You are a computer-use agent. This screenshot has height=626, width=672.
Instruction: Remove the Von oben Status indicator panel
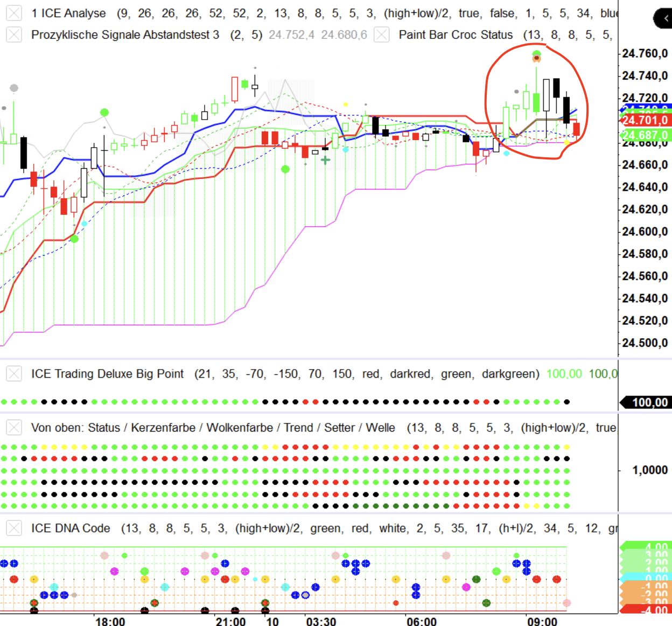(14, 428)
